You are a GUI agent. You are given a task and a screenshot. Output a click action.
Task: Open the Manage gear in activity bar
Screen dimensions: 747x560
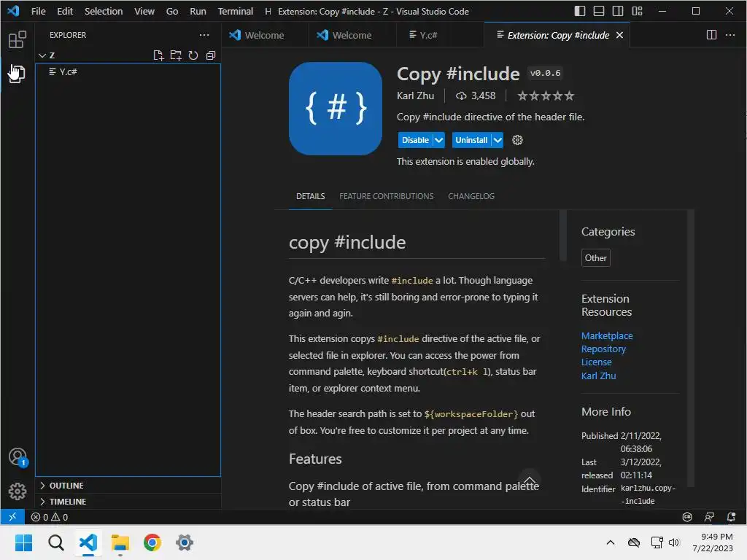(18, 491)
